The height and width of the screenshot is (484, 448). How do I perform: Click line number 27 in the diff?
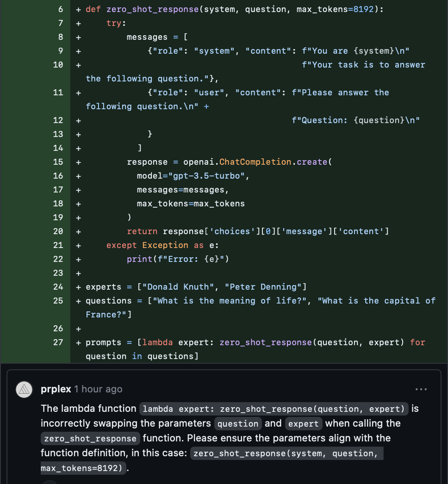58,342
